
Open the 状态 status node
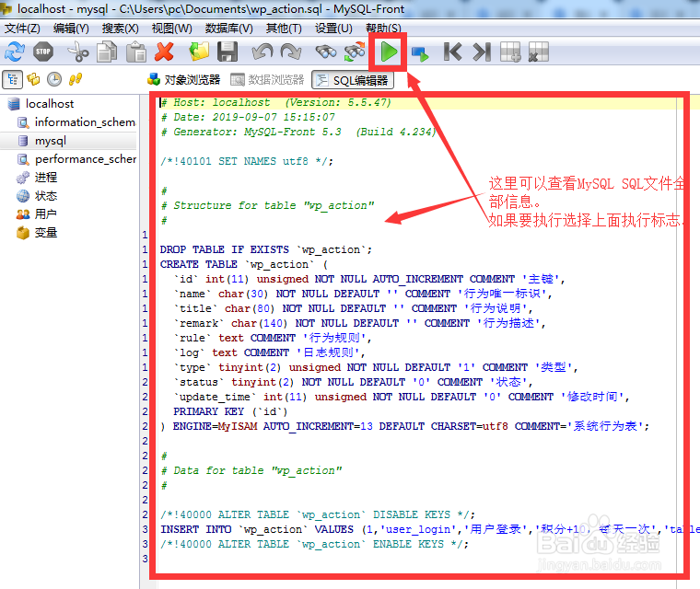45,195
